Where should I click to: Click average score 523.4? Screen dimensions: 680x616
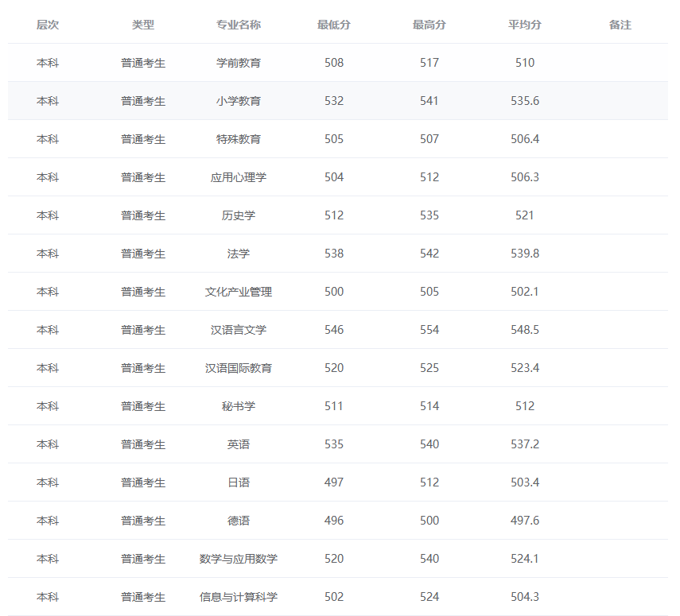point(525,368)
